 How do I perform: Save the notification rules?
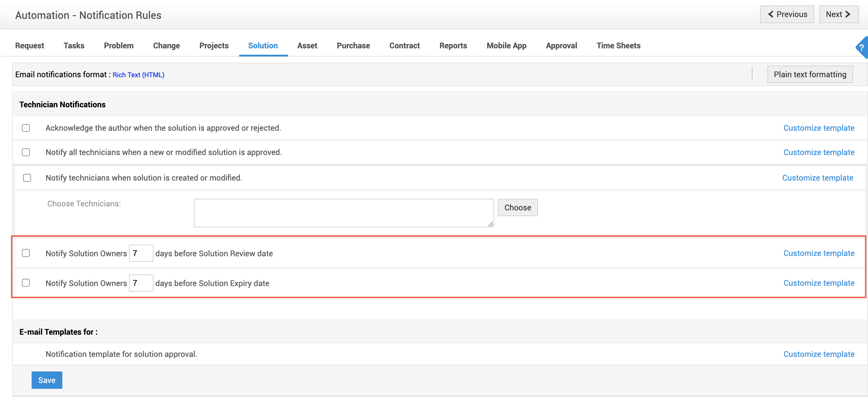pyautogui.click(x=47, y=380)
